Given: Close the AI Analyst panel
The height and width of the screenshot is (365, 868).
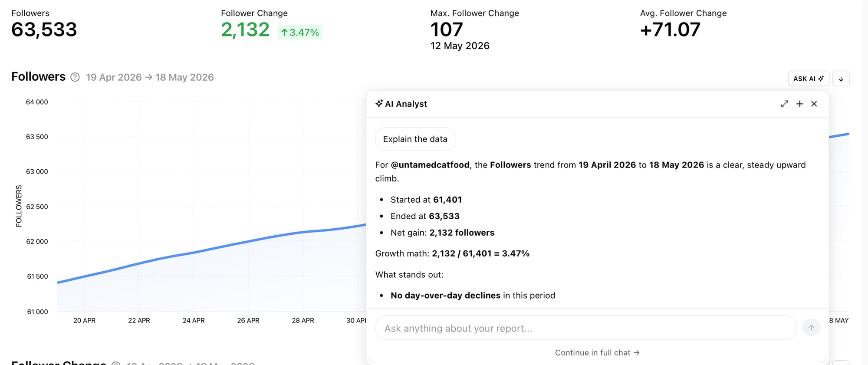Looking at the screenshot, I should point(814,104).
